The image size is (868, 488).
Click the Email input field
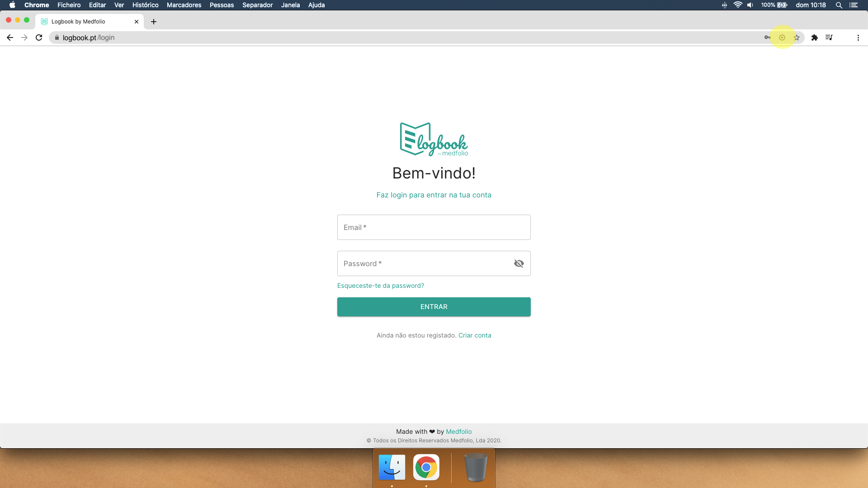434,227
